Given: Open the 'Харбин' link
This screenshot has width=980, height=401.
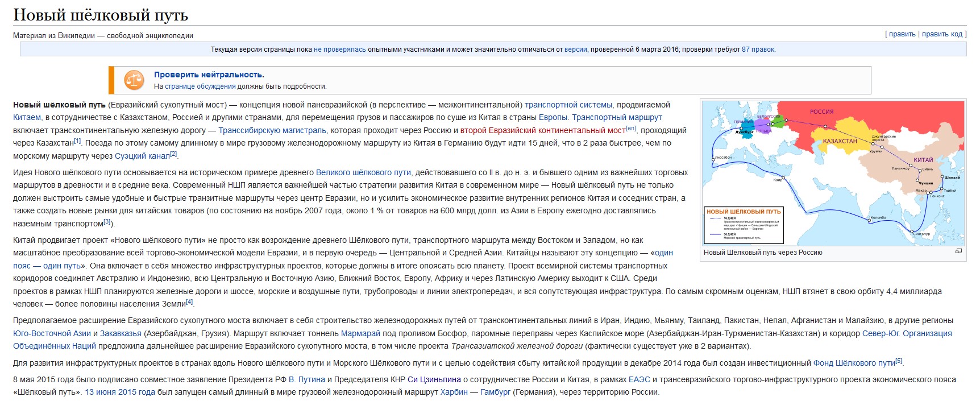Looking at the screenshot, I should (x=454, y=392).
